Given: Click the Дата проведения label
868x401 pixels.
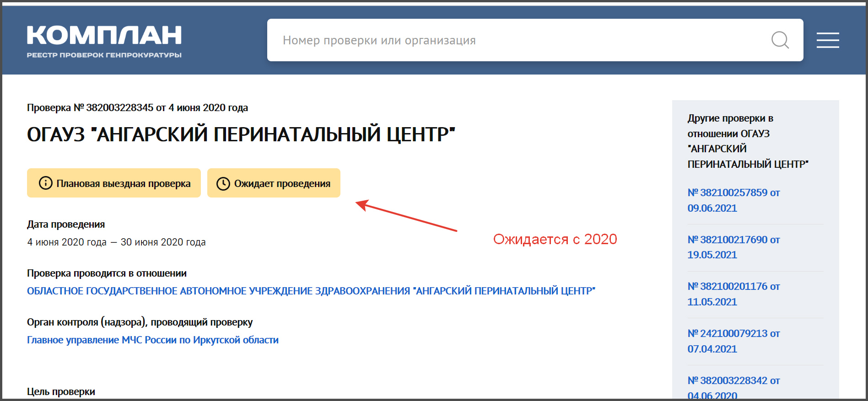Looking at the screenshot, I should 66,224.
